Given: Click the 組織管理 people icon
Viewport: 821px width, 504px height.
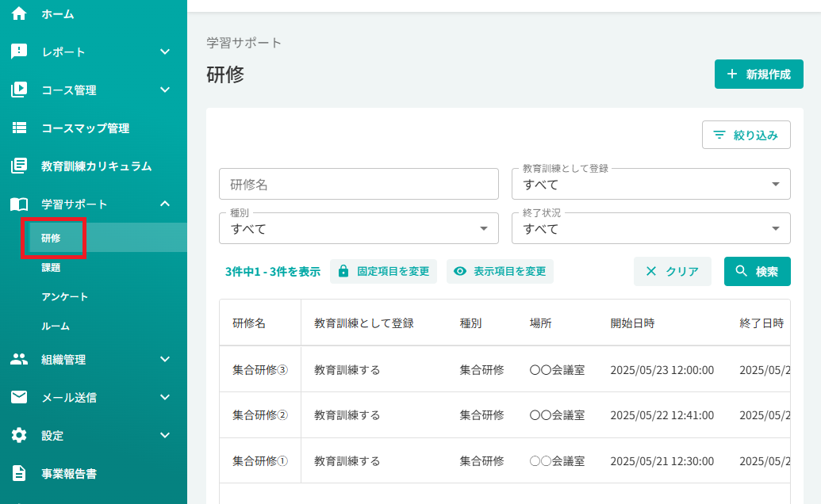Looking at the screenshot, I should (x=19, y=359).
